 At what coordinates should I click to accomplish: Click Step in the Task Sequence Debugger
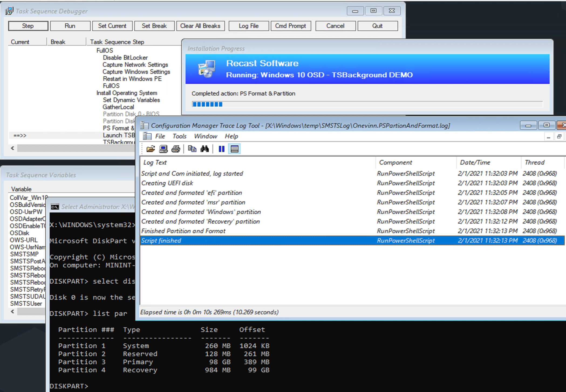point(28,26)
